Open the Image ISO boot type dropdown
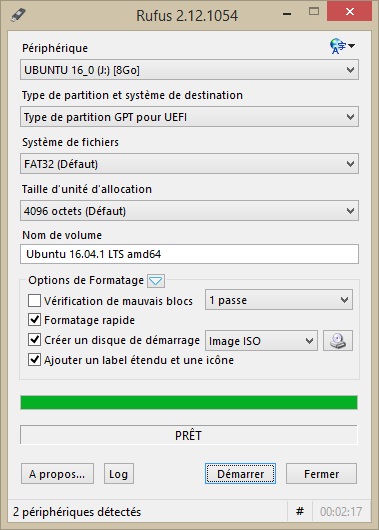Image resolution: width=379 pixels, height=530 pixels. (261, 341)
